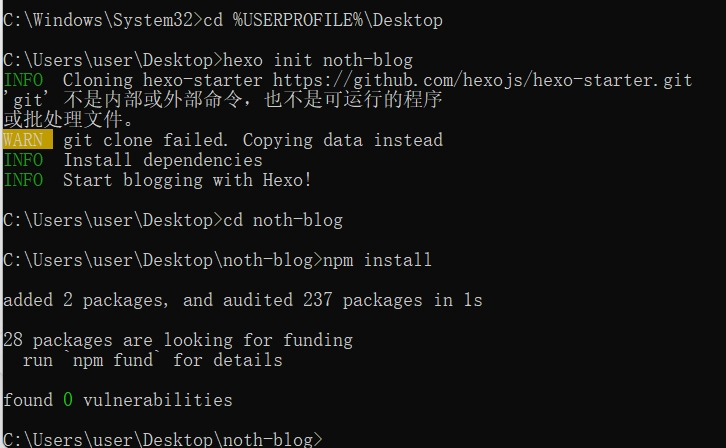Click the hexo-starter GitHub URL
726x448 pixels.
coord(482,80)
